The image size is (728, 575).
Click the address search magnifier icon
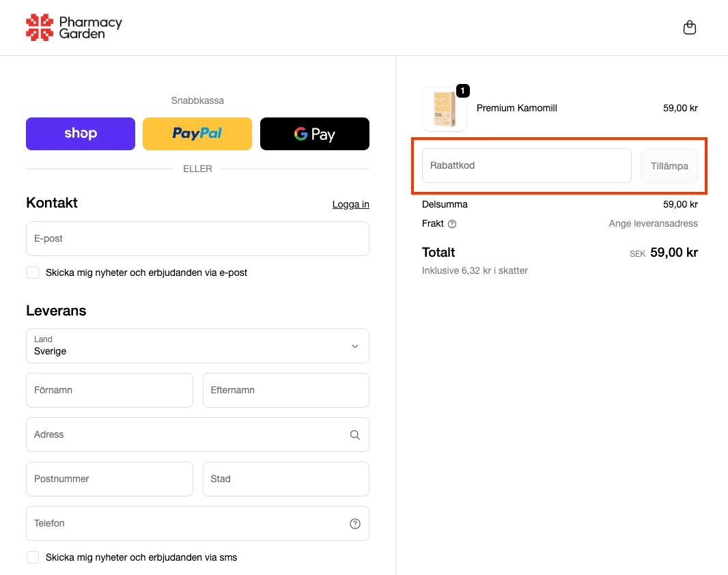tap(355, 435)
